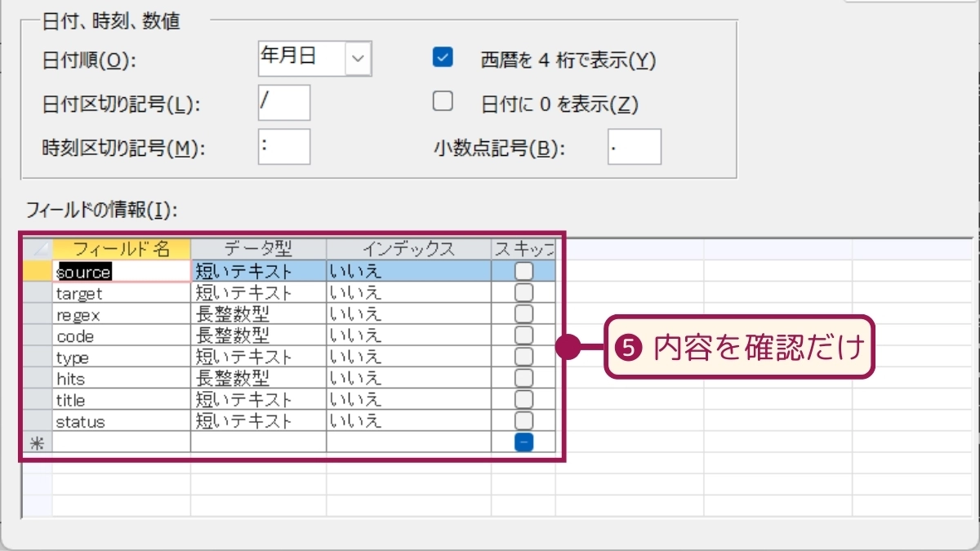Edit the 小数点記号 input box
The width and height of the screenshot is (980, 551).
click(634, 147)
